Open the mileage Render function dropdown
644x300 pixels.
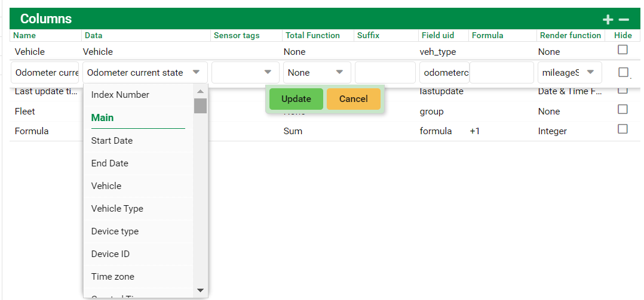click(x=569, y=73)
